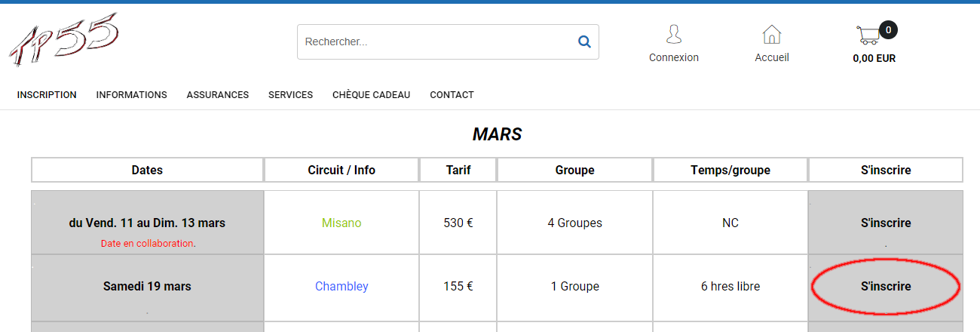Click the Accueil text label
The image size is (980, 332).
click(x=772, y=57)
